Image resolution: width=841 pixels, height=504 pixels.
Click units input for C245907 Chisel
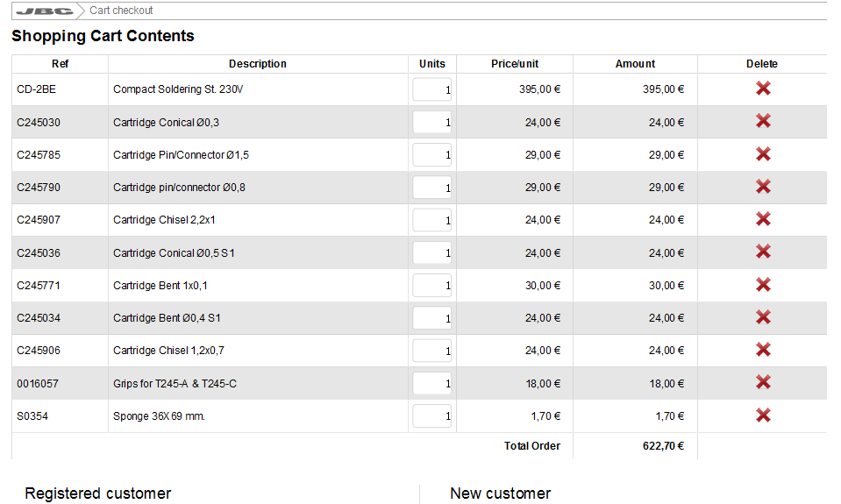click(432, 220)
